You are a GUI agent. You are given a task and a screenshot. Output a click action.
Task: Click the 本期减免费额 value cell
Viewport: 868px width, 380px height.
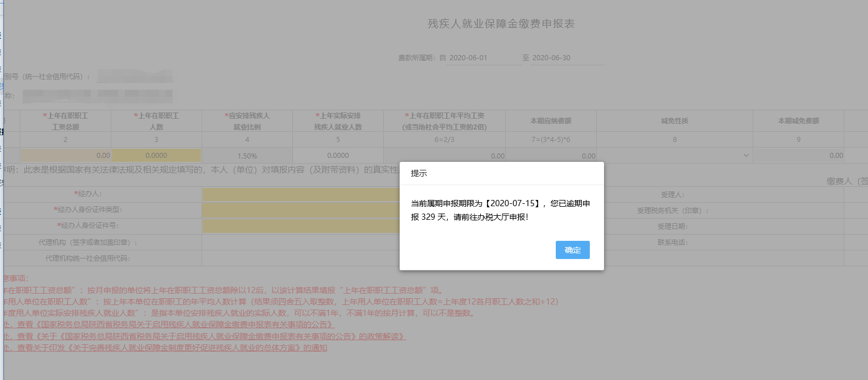[798, 156]
